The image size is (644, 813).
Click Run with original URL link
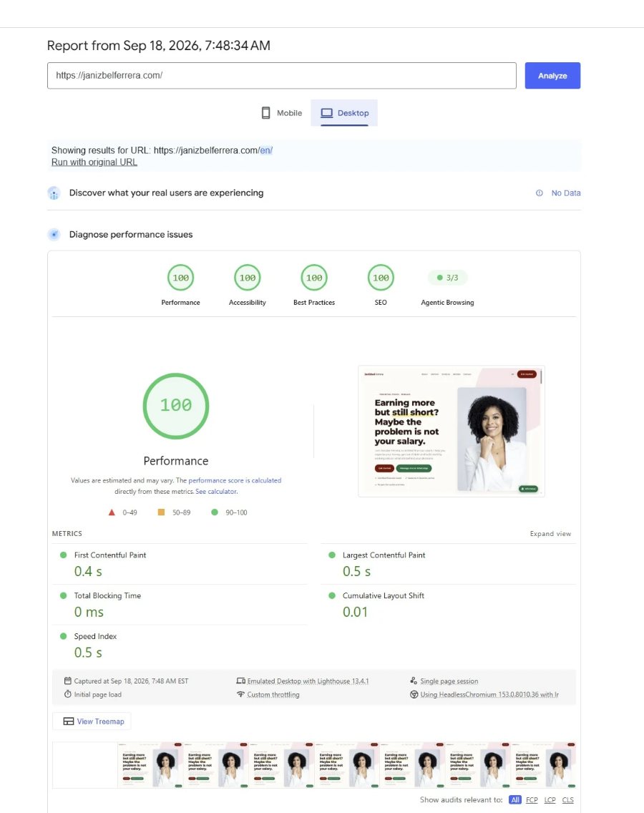[x=94, y=162]
